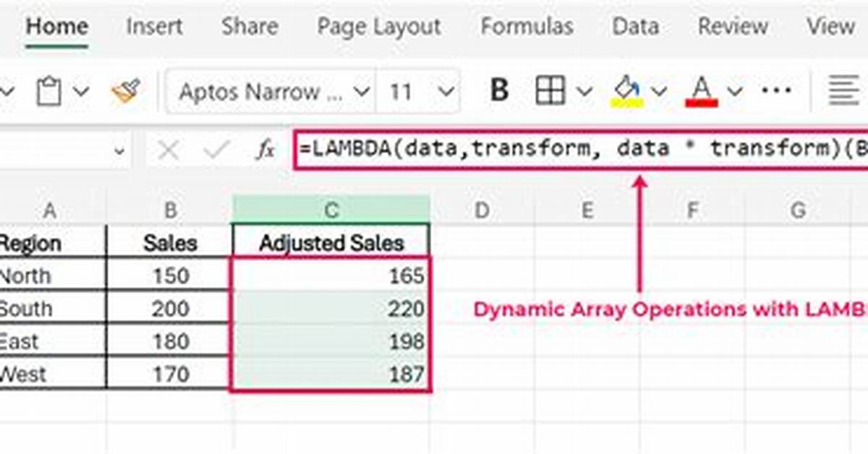Expand the fill color dropdown arrow
The height and width of the screenshot is (454, 868).
[658, 92]
